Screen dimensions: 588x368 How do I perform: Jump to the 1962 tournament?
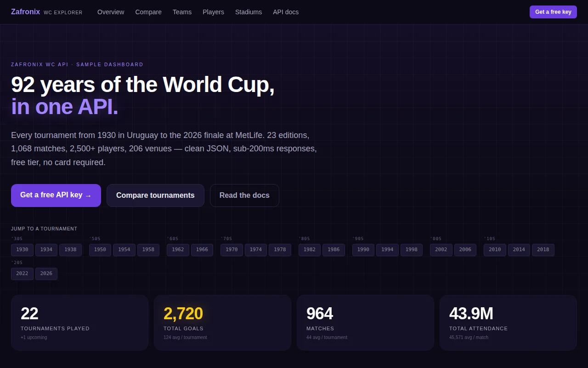click(x=178, y=250)
